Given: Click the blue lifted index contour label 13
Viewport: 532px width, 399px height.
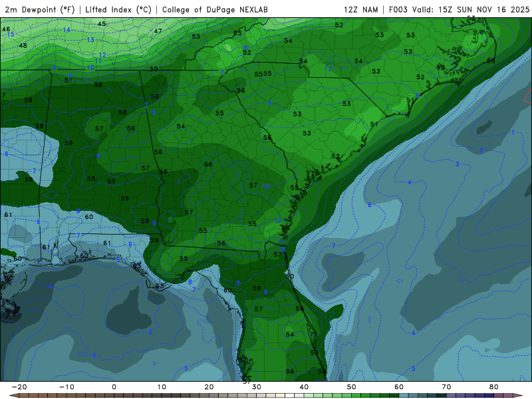Looking at the screenshot, I should (x=90, y=40).
